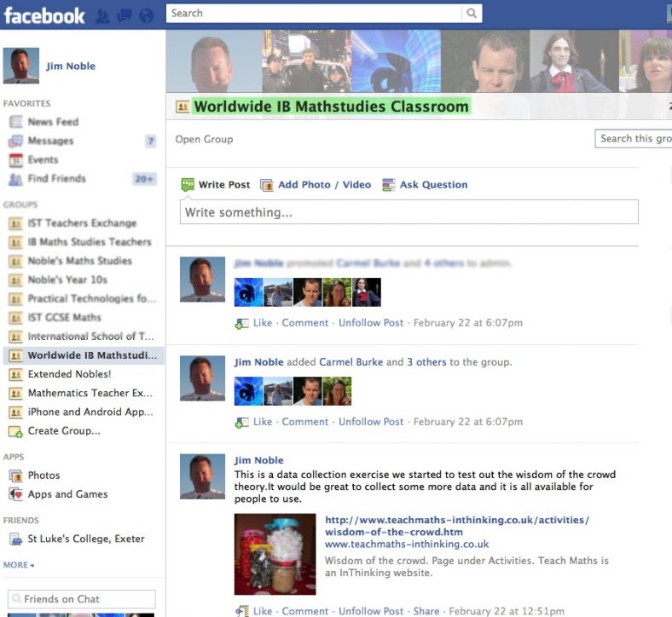This screenshot has width=672, height=617.
Task: Click the Create Group icon
Action: click(x=16, y=431)
